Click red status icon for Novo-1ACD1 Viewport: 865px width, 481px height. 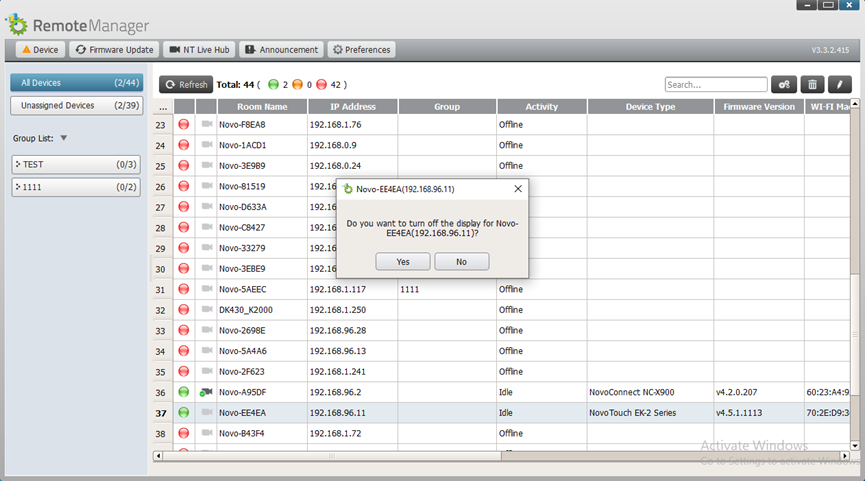pos(184,145)
